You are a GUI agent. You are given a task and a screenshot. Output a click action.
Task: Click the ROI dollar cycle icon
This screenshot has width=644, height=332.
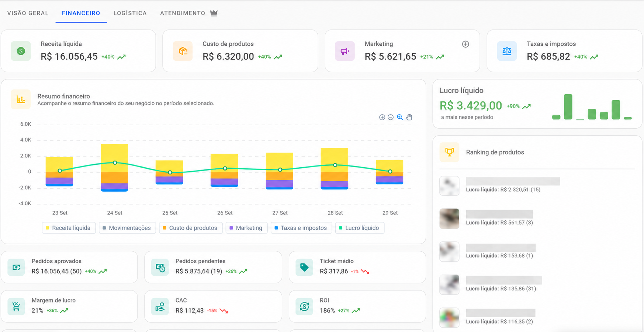click(x=304, y=306)
